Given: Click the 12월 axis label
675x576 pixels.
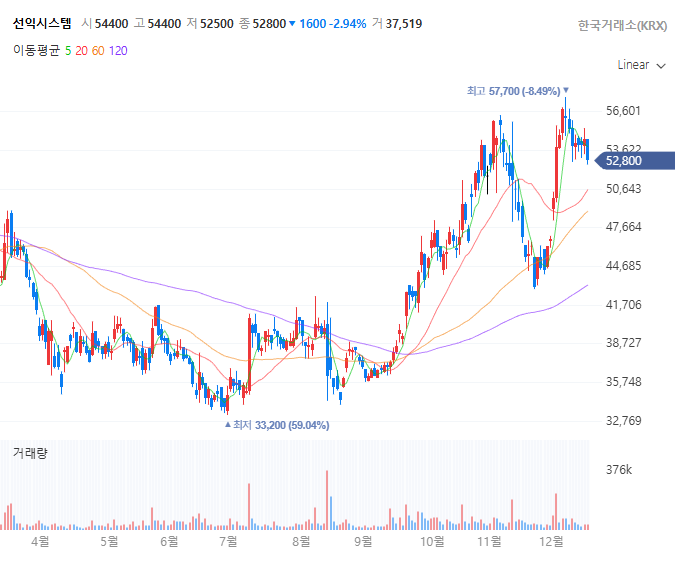Looking at the screenshot, I should point(551,541).
